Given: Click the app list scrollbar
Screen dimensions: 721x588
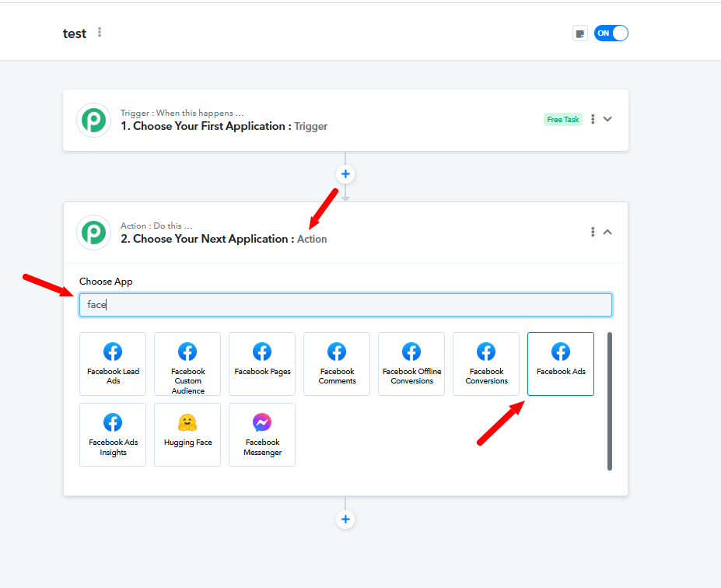Looking at the screenshot, I should click(610, 401).
